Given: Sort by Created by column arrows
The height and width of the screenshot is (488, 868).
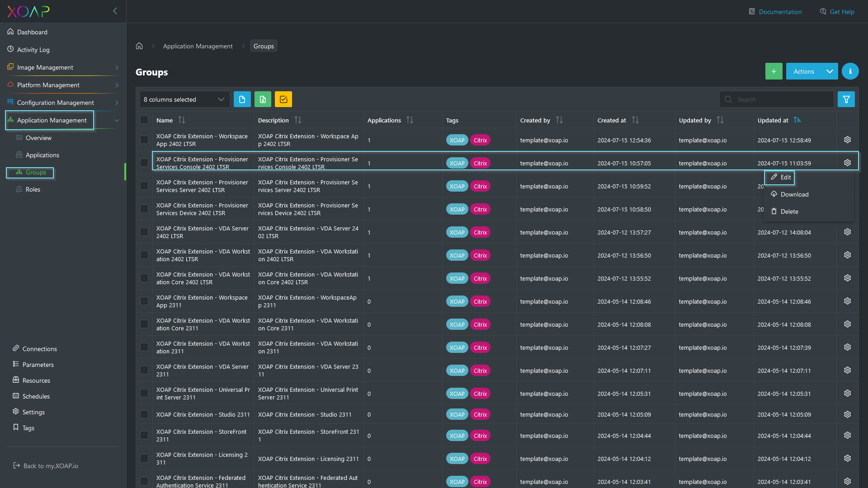Looking at the screenshot, I should click(x=559, y=120).
